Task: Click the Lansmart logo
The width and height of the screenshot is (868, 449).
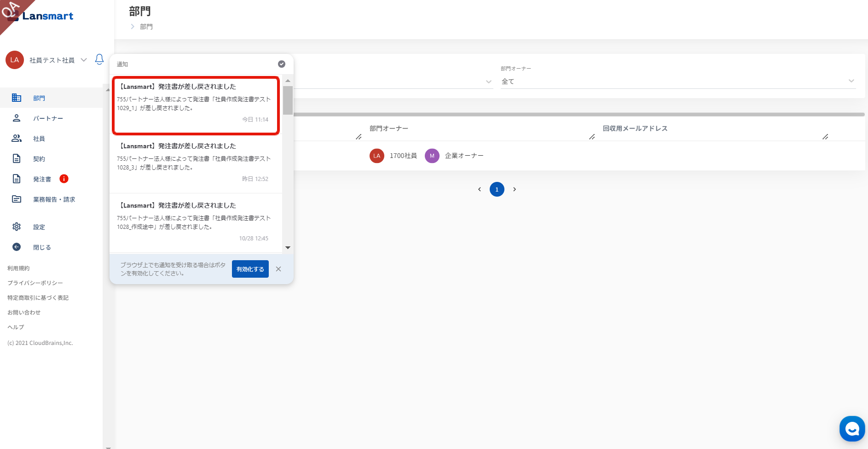Action: pyautogui.click(x=41, y=16)
